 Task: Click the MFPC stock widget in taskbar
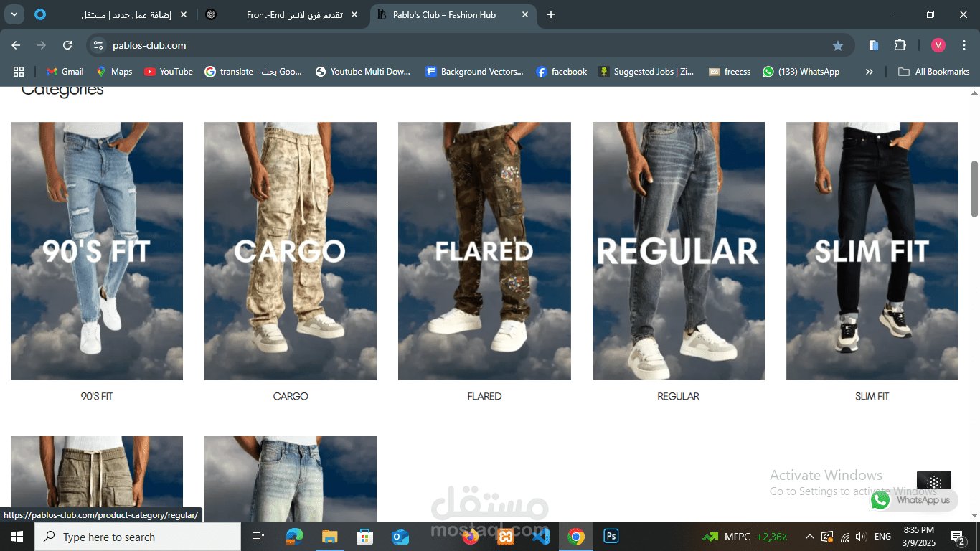pos(746,537)
